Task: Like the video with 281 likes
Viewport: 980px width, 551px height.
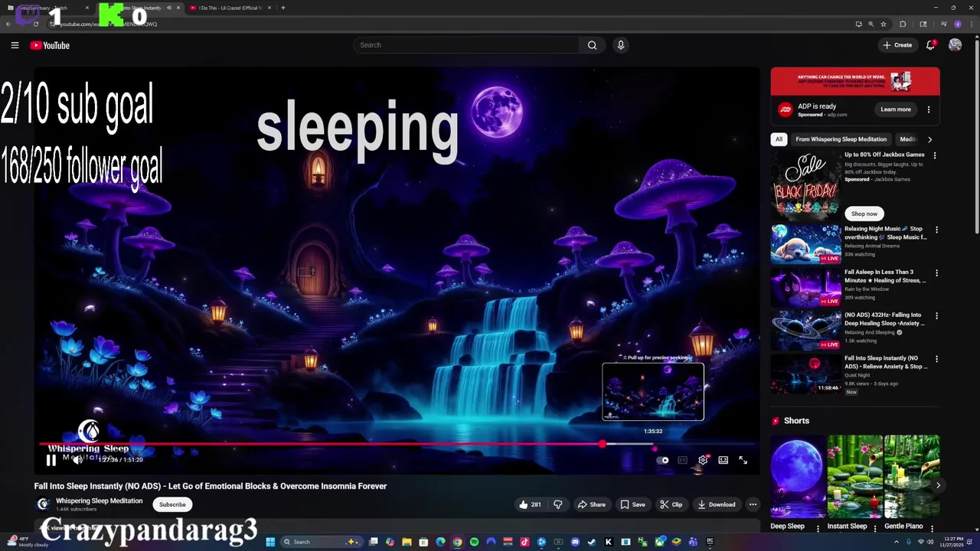Action: (x=530, y=504)
